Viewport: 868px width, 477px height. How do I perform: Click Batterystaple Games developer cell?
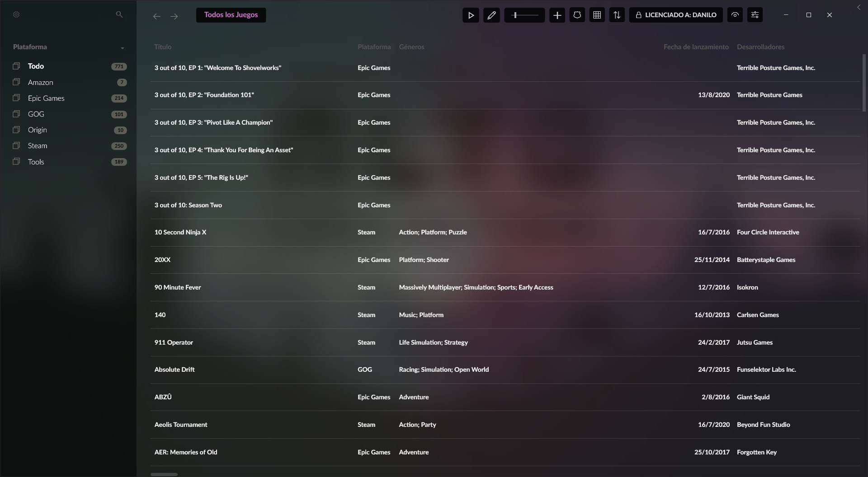[x=766, y=260]
